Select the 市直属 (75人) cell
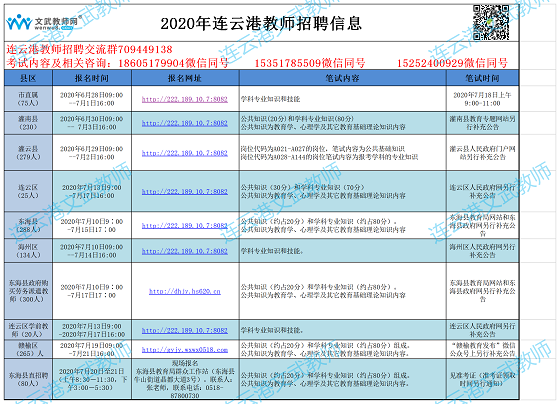Viewport: 560px width, 404px height. click(x=28, y=99)
